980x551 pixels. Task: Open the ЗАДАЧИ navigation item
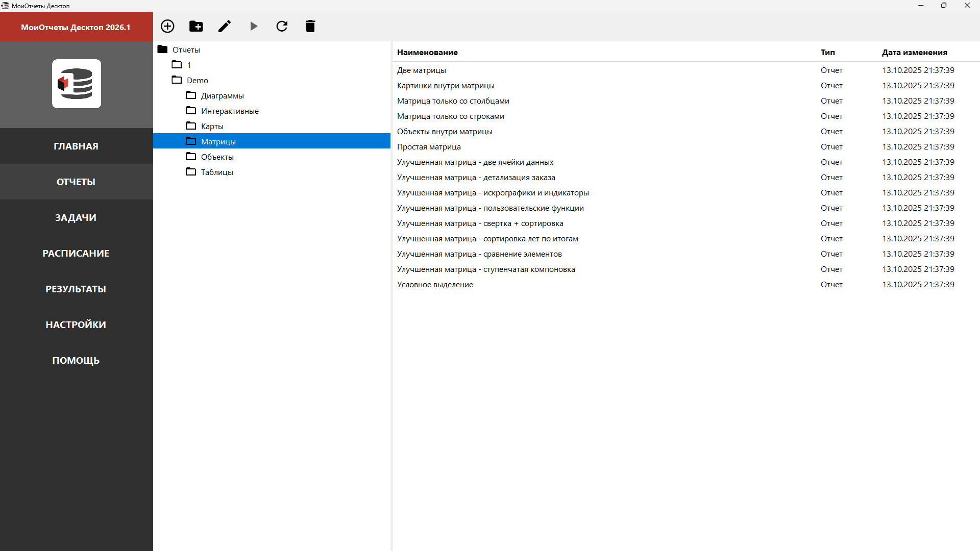76,217
